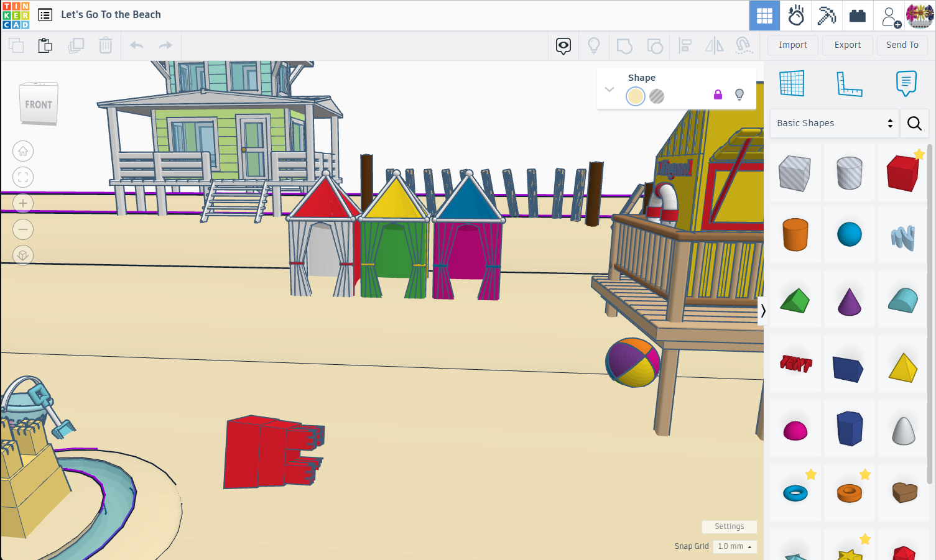This screenshot has height=560, width=936.
Task: Open the solid color swatch in Shape panel
Action: 635,96
